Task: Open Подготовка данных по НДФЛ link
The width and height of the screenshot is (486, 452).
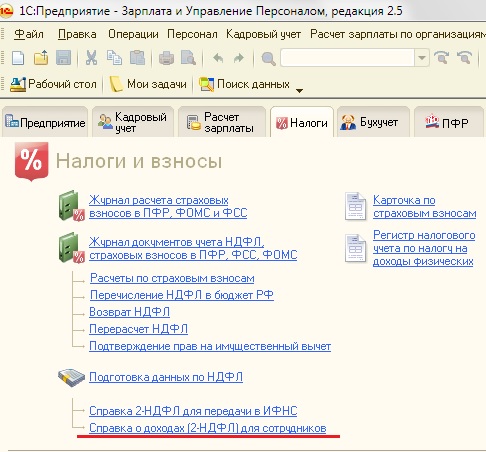Action: point(166,377)
